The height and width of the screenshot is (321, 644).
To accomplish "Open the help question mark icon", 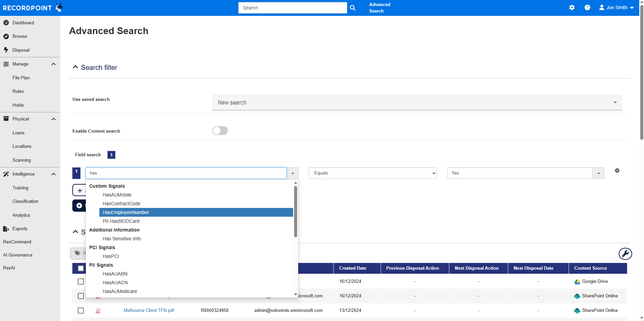I will [587, 7].
